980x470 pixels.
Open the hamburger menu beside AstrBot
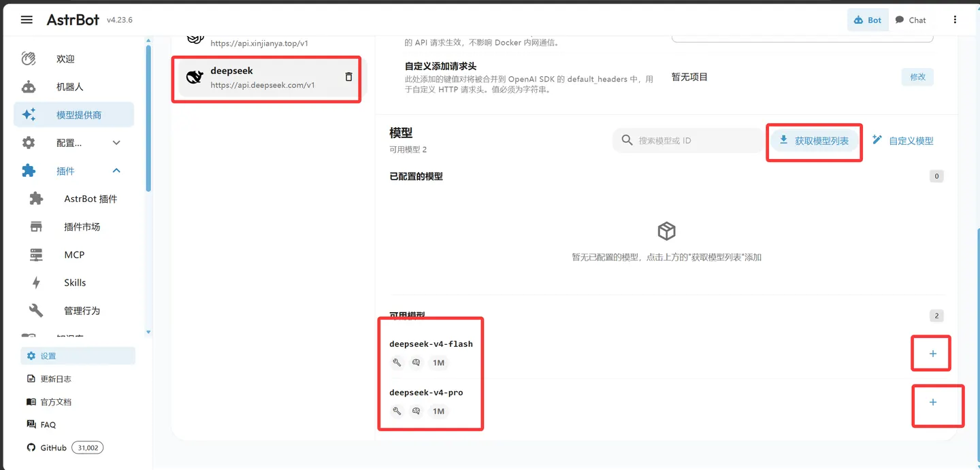click(x=27, y=20)
